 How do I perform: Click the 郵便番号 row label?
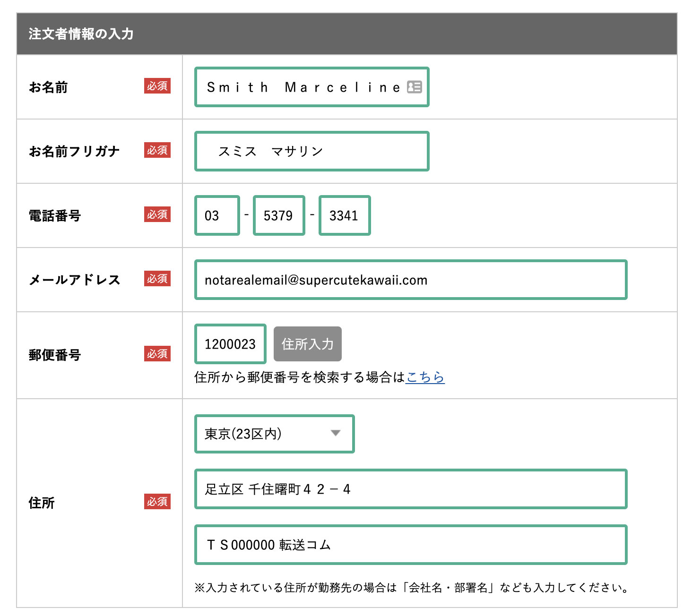pos(55,355)
